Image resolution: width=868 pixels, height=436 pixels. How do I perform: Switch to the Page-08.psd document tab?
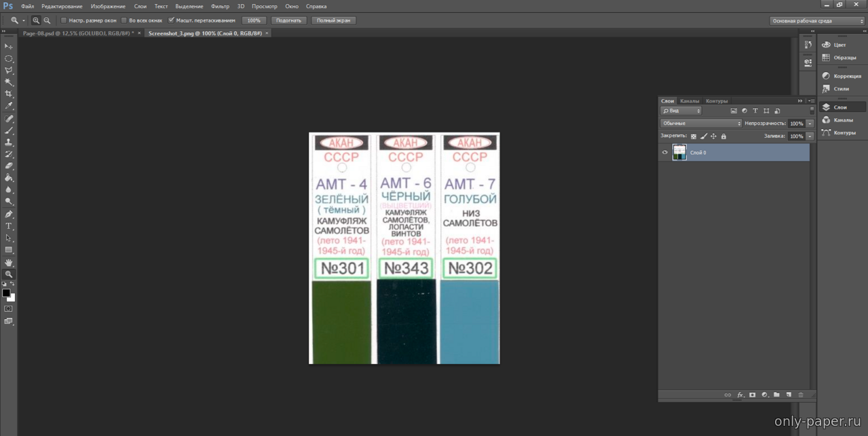coord(77,33)
